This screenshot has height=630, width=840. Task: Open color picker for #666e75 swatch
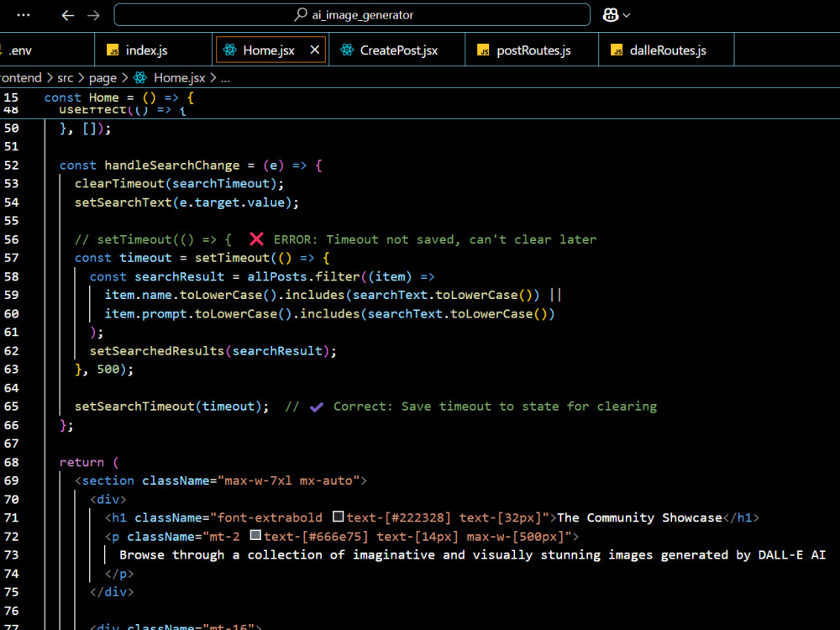click(255, 535)
